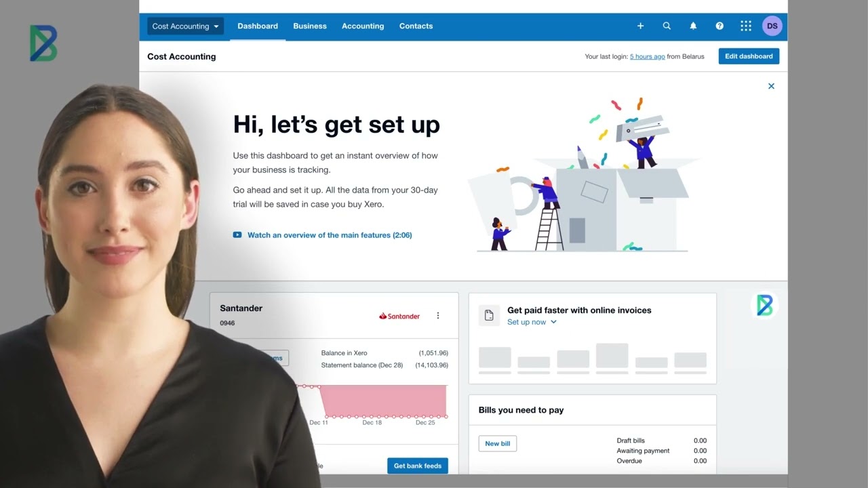Open the apps grid icon
The image size is (868, 488).
[746, 26]
